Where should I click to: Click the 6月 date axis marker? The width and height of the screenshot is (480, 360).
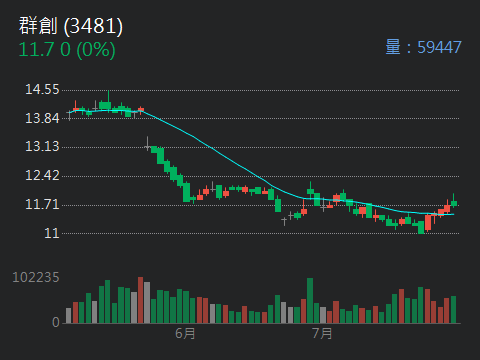click(x=185, y=333)
